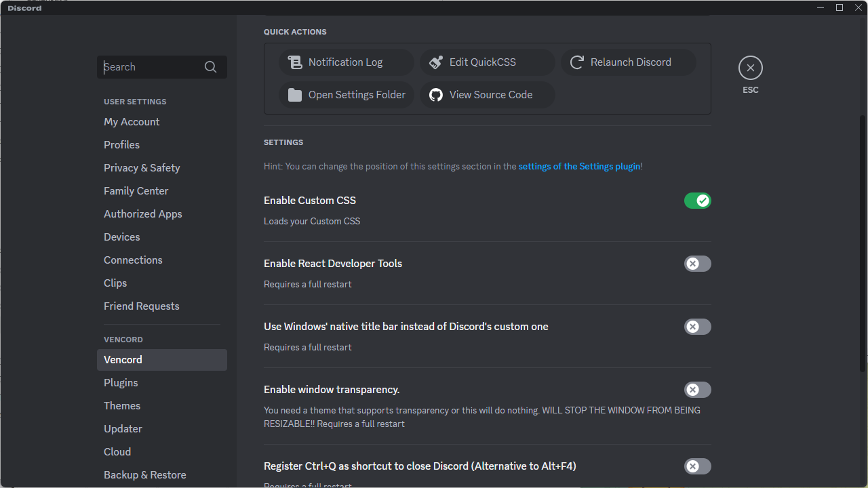Close settings with the ESC circle icon
The width and height of the screenshot is (868, 488).
[x=750, y=68]
